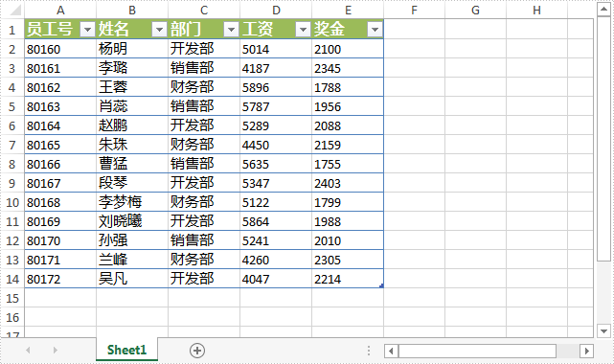614x364 pixels.
Task: Click the name cell 赵鹏
Action: [x=132, y=125]
